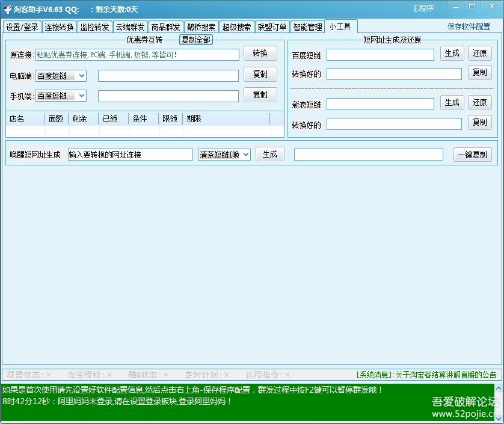Click 还原 for 百度短链
504x424 pixels.
pyautogui.click(x=479, y=54)
